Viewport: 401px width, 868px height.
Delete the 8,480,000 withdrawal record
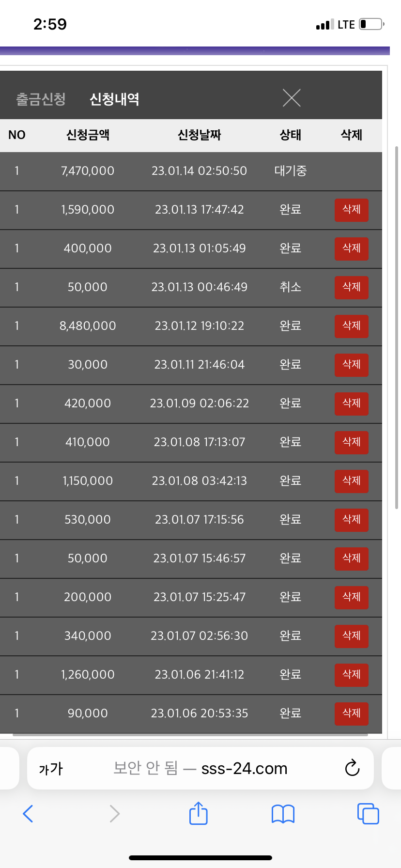352,326
